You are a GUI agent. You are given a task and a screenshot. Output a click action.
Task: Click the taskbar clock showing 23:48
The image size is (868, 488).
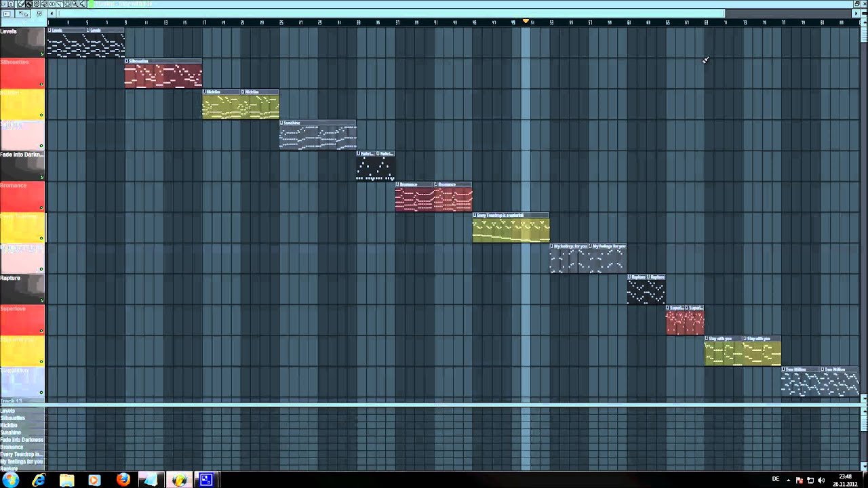(x=845, y=480)
